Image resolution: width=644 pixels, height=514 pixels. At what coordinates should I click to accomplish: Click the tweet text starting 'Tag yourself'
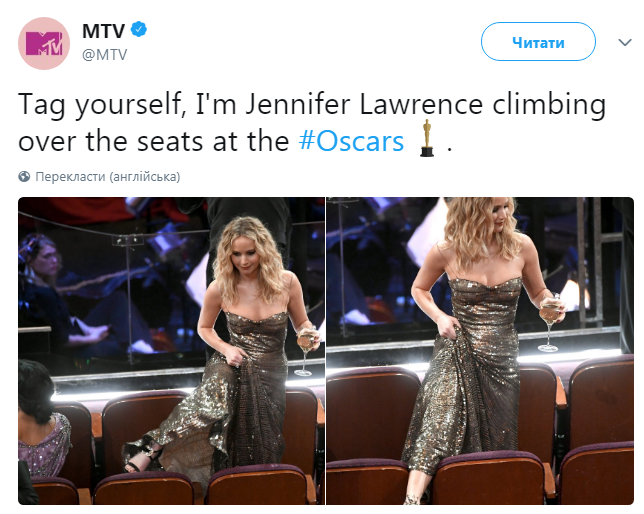pyautogui.click(x=312, y=122)
